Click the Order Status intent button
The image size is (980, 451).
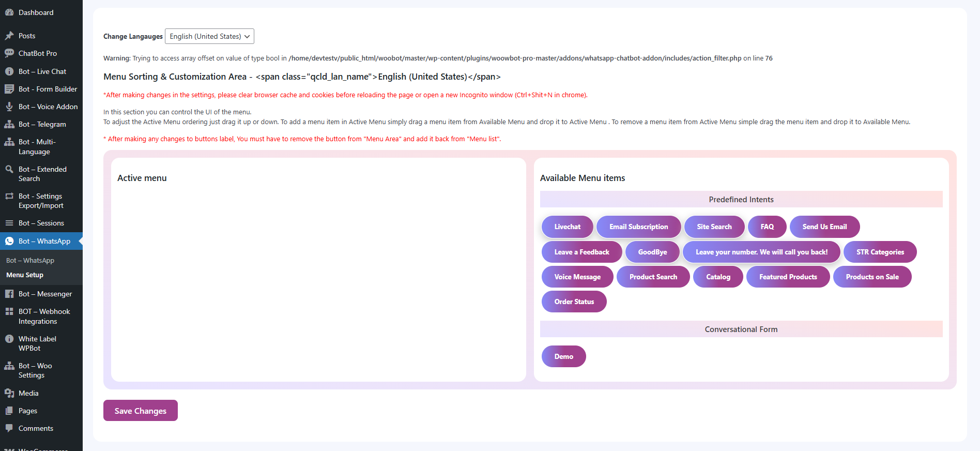click(x=574, y=302)
